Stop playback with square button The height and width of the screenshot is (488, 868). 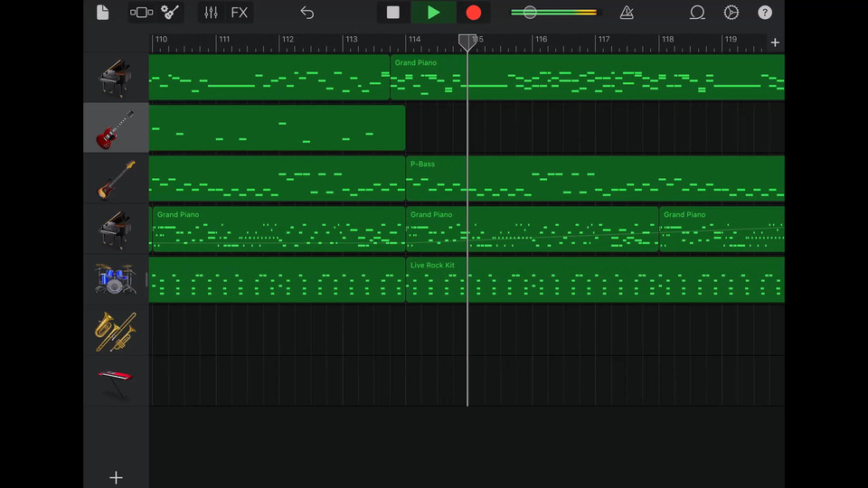pos(393,12)
